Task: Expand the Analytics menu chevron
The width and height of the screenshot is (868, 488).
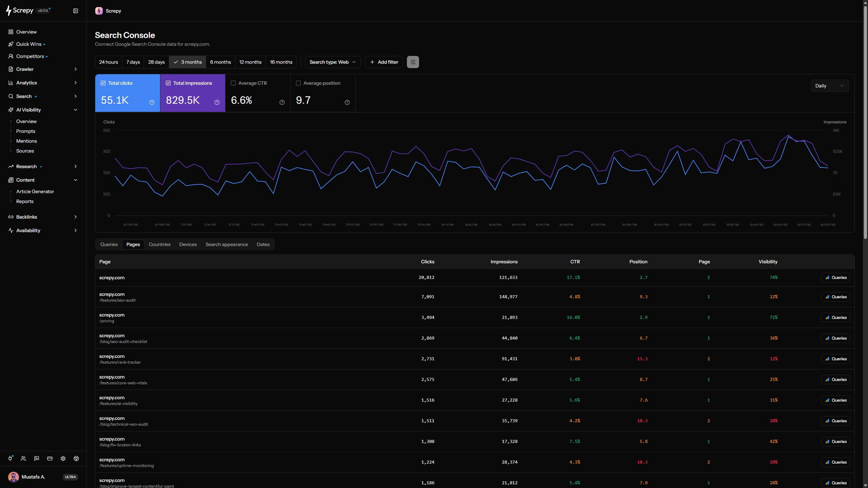Action: pyautogui.click(x=76, y=83)
